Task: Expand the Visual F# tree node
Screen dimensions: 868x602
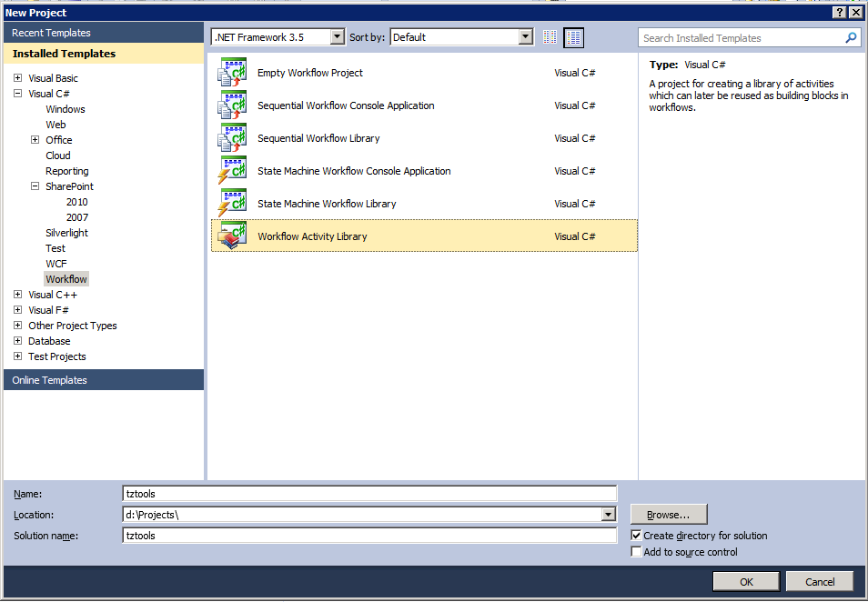Action: (x=17, y=310)
